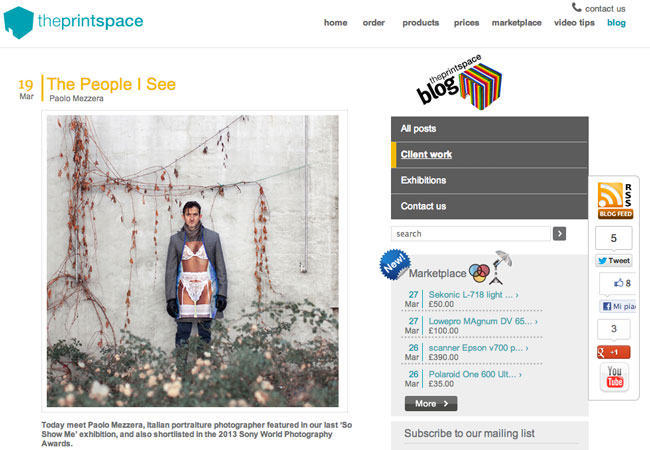
Task: Click the theprintspace logo
Action: [x=73, y=22]
